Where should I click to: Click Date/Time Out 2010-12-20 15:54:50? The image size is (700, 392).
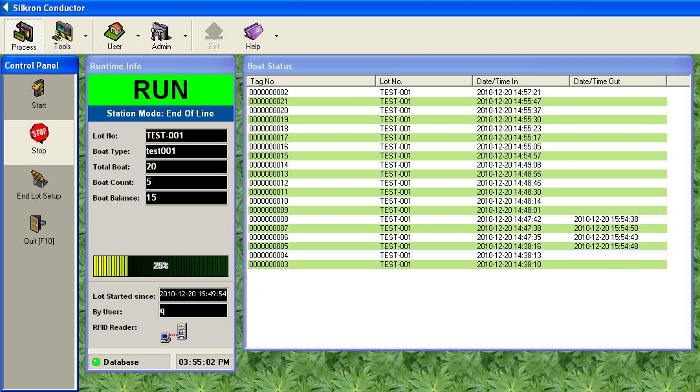point(606,228)
